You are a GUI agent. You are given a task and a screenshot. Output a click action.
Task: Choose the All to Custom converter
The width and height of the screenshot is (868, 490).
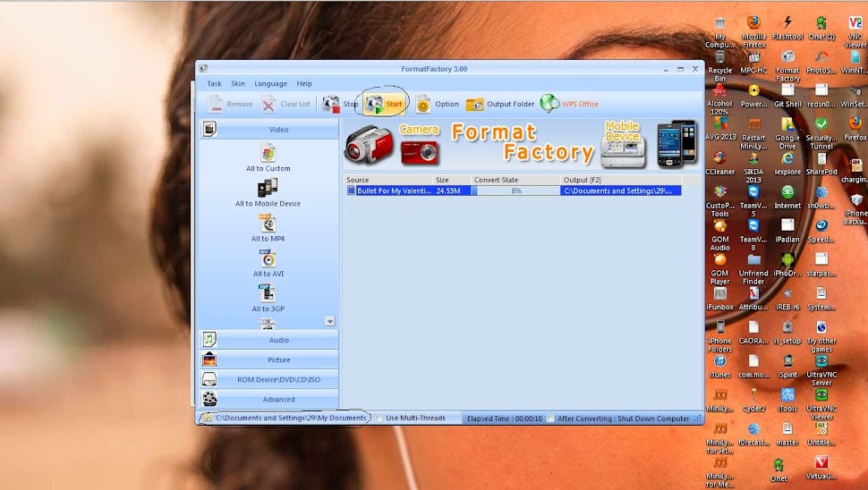pyautogui.click(x=268, y=157)
